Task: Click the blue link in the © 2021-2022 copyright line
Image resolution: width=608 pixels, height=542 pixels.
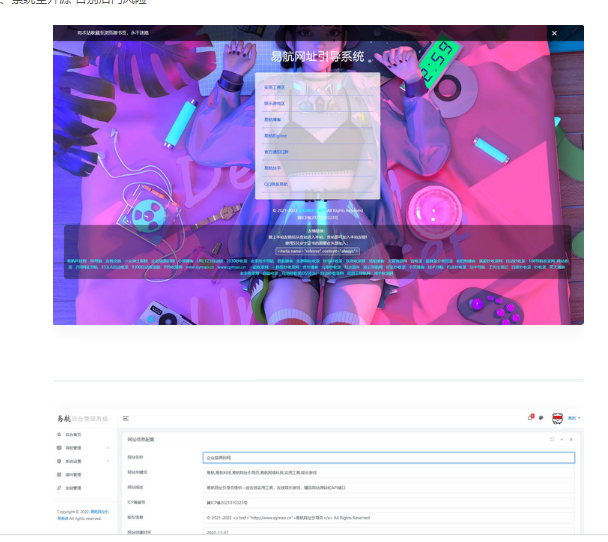Action: click(312, 211)
